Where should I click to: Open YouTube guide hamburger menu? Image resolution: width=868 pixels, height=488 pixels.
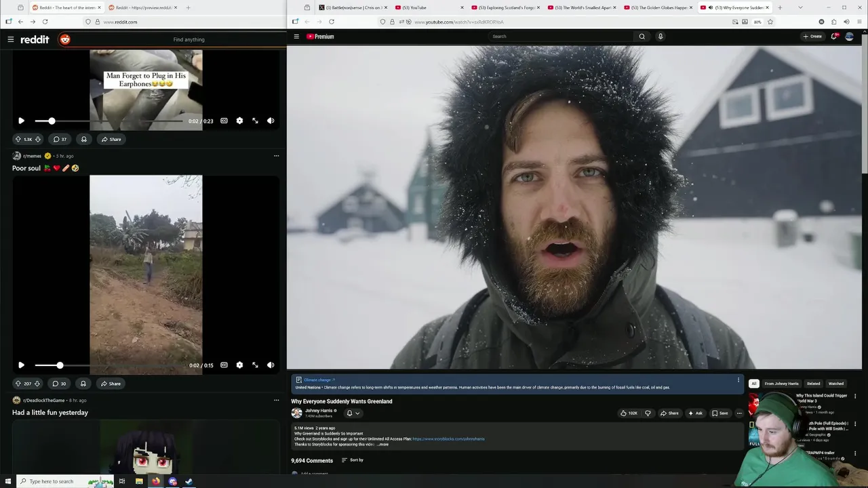pyautogui.click(x=296, y=37)
